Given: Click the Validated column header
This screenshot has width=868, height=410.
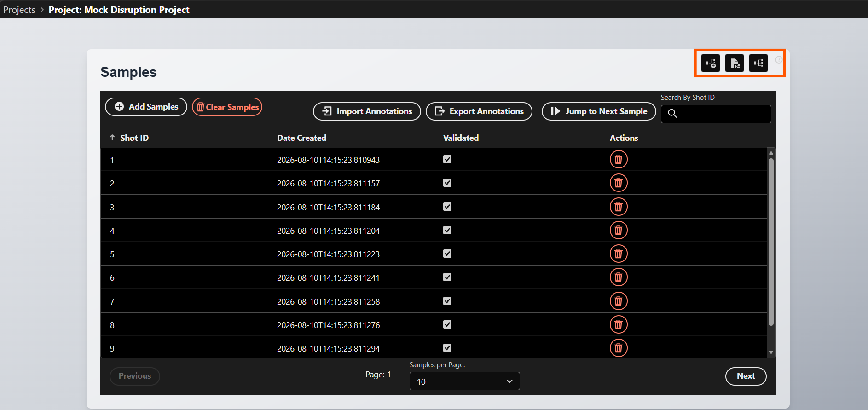Looking at the screenshot, I should (461, 138).
